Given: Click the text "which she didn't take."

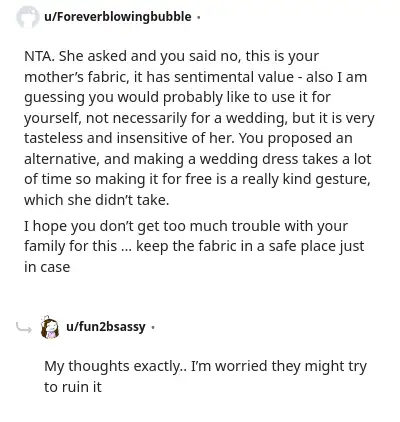Looking at the screenshot, I should click(x=97, y=200).
